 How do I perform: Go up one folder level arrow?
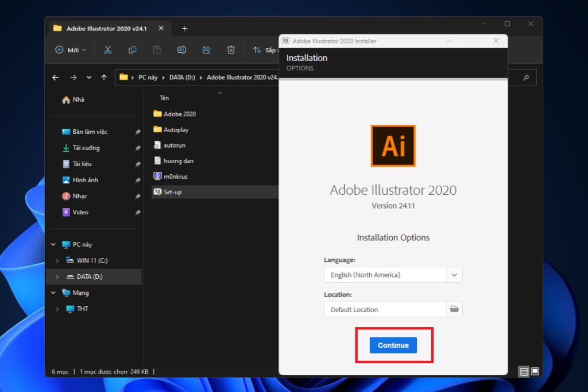[x=104, y=78]
